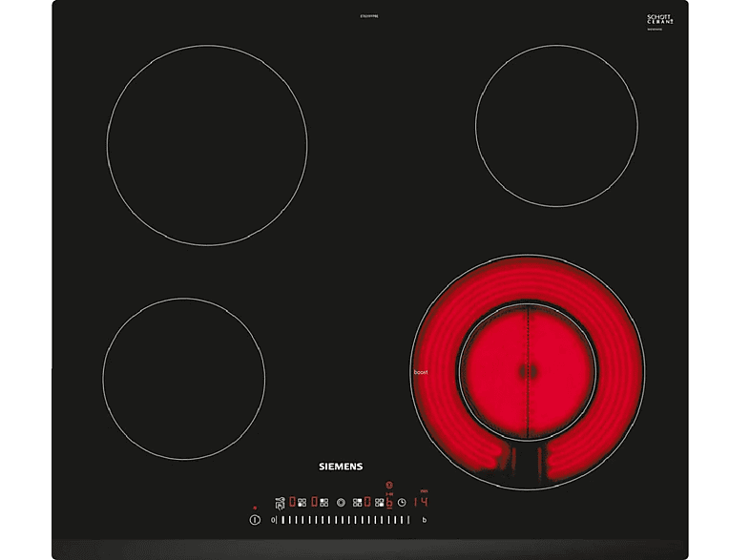Tap the dual-circuit zone extension symbol
This screenshot has width=750, height=560.
coord(341,503)
